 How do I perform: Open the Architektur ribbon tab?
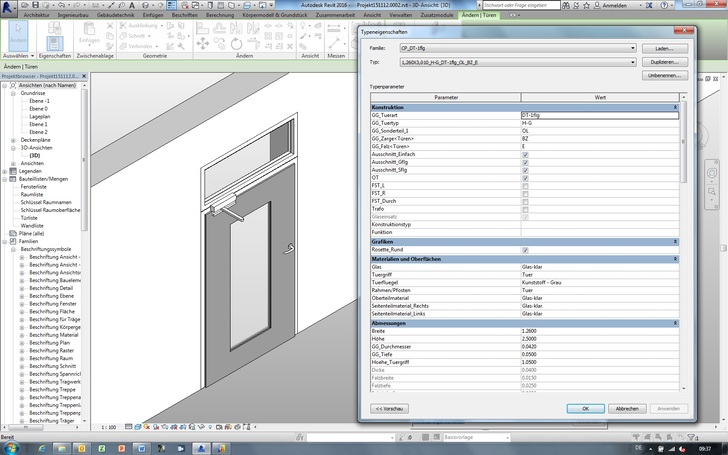pos(36,16)
